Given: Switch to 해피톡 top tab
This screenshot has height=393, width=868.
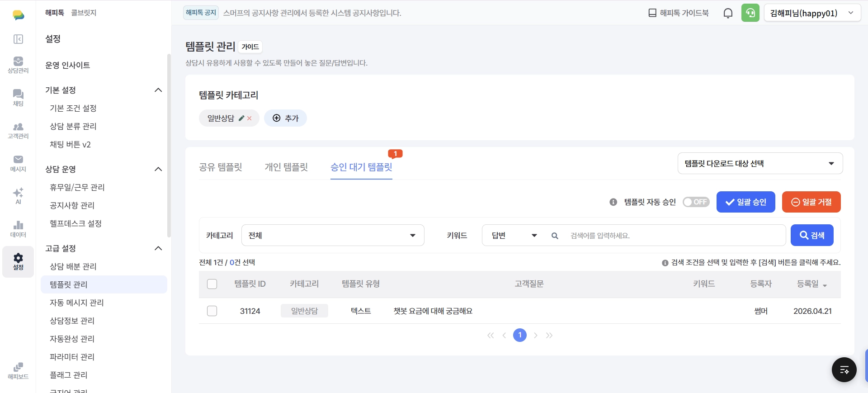Looking at the screenshot, I should click(x=55, y=13).
